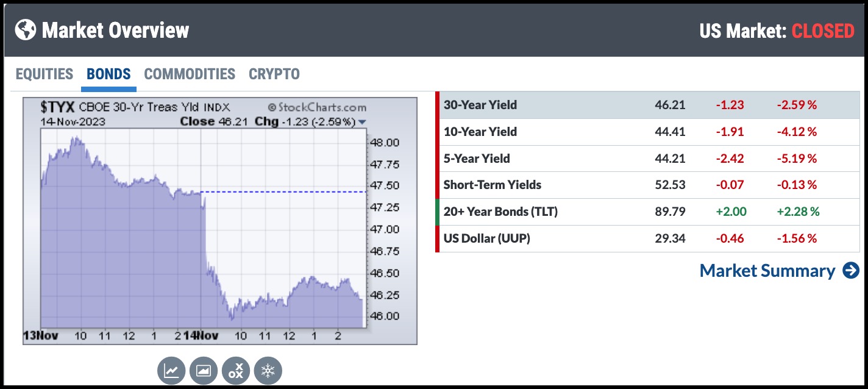
Task: Expand the chart change dropdown triangle
Action: click(x=363, y=122)
